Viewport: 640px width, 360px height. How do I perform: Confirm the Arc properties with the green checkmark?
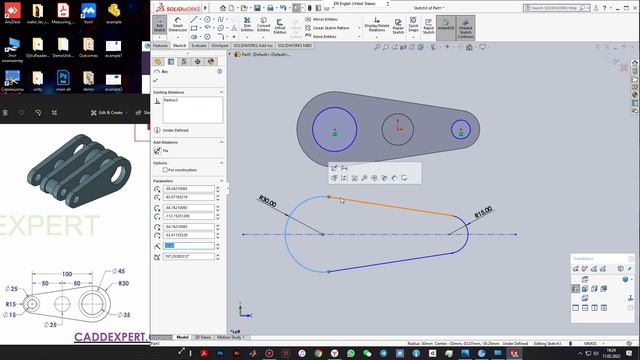point(155,80)
